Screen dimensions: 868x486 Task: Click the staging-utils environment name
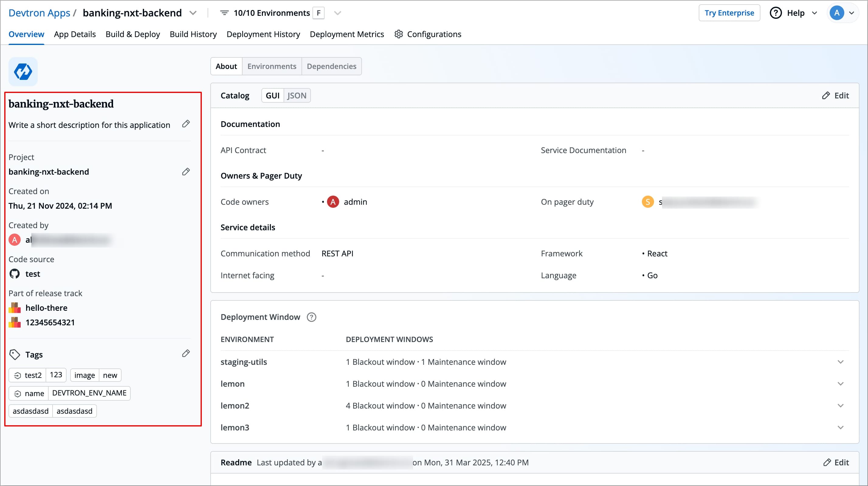tap(244, 362)
